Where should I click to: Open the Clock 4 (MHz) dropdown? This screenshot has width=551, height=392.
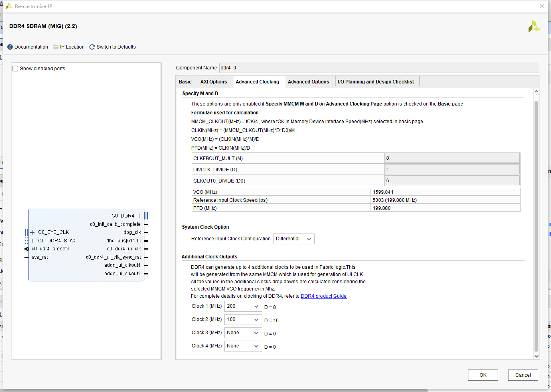[243, 346]
